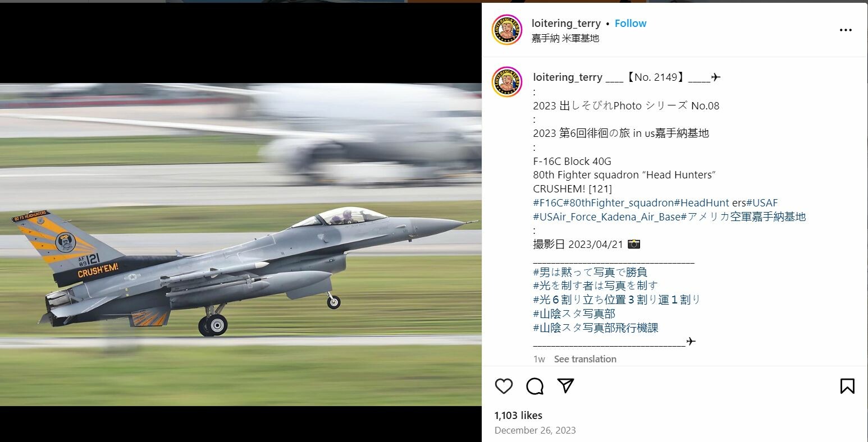Follow the loitering_terry account
This screenshot has height=442, width=868.
coord(631,24)
